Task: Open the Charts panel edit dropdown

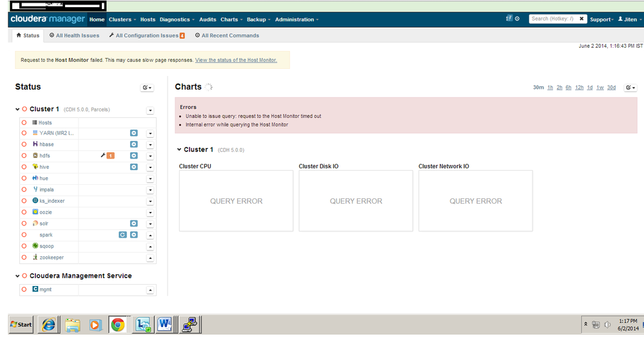Action: (630, 88)
